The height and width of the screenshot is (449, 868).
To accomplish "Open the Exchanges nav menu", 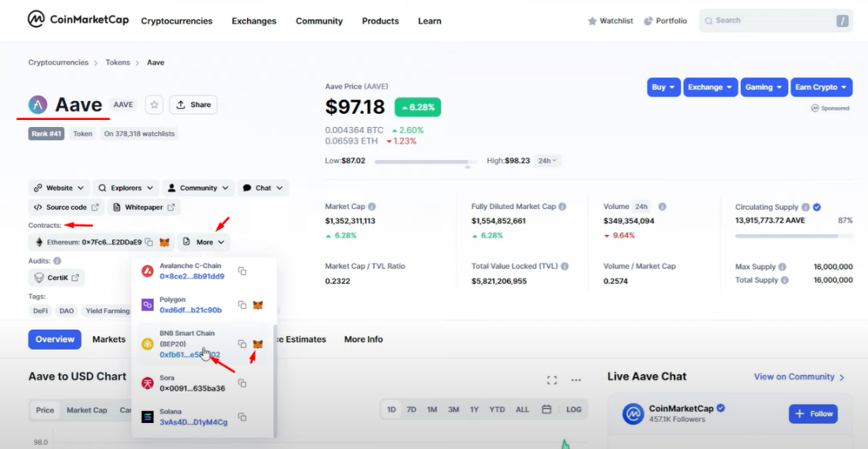I will [254, 21].
